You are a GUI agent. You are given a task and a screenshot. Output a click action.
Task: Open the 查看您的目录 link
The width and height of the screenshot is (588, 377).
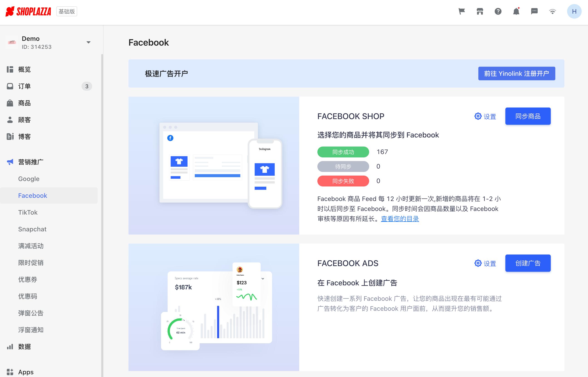pyautogui.click(x=400, y=219)
